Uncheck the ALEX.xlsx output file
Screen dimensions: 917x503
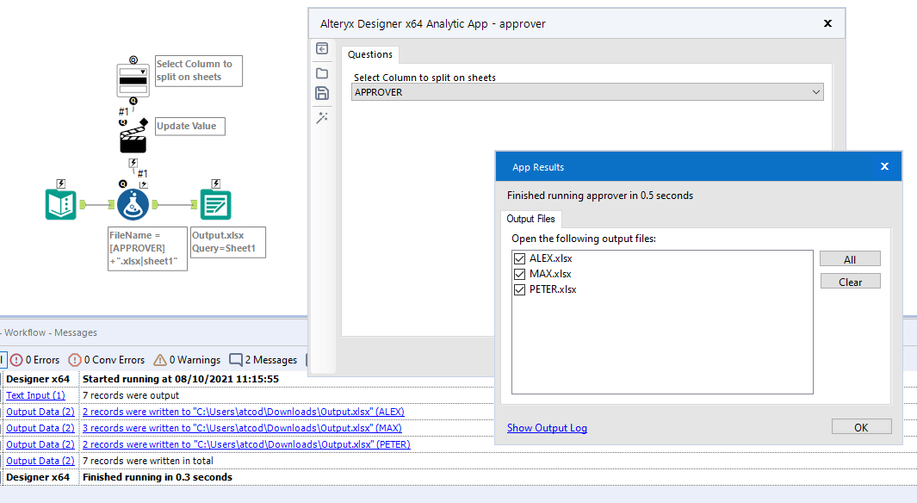(519, 259)
